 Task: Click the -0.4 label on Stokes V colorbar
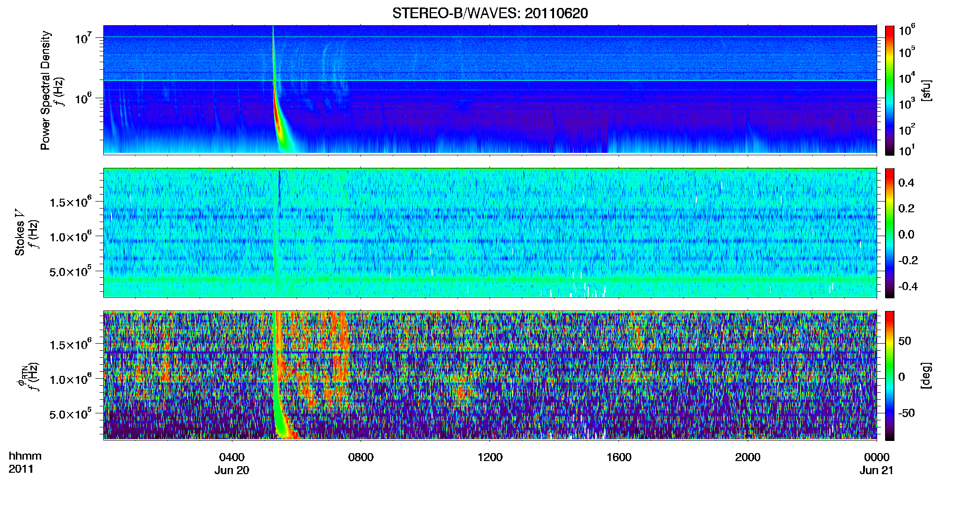pyautogui.click(x=908, y=286)
